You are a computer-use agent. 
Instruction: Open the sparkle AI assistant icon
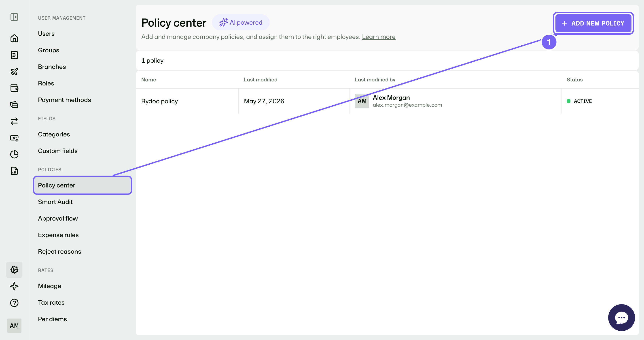click(14, 286)
